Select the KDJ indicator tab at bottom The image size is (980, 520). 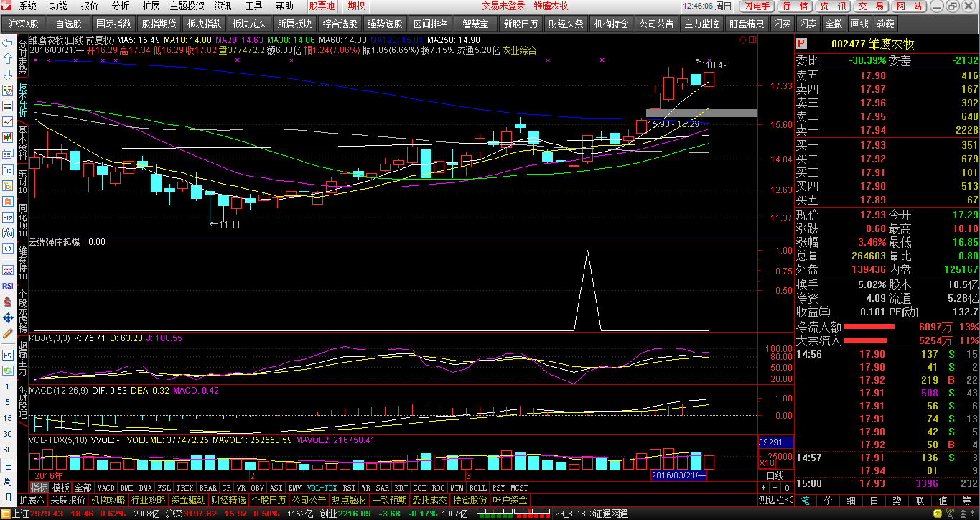click(x=401, y=488)
